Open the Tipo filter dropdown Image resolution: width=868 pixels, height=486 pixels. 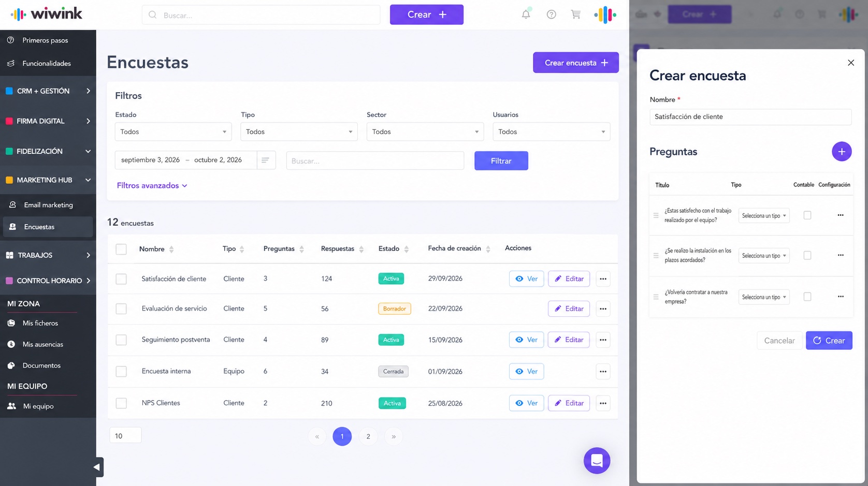pyautogui.click(x=299, y=132)
